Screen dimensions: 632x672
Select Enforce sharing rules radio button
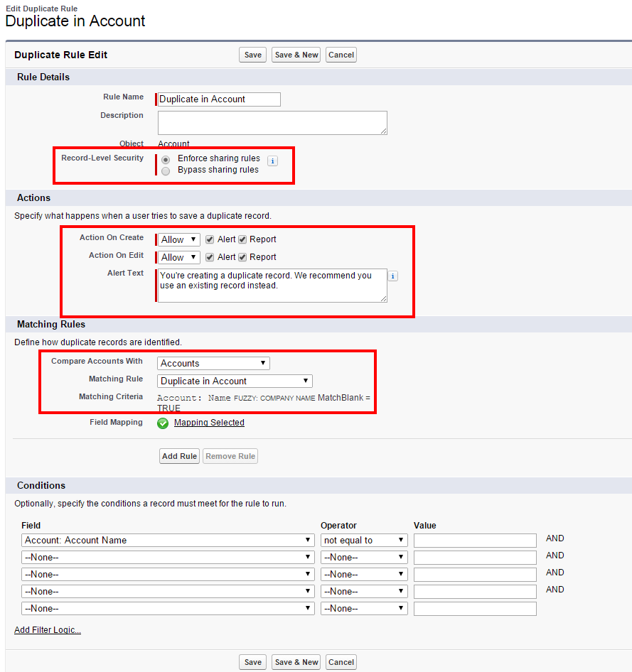tap(166, 159)
